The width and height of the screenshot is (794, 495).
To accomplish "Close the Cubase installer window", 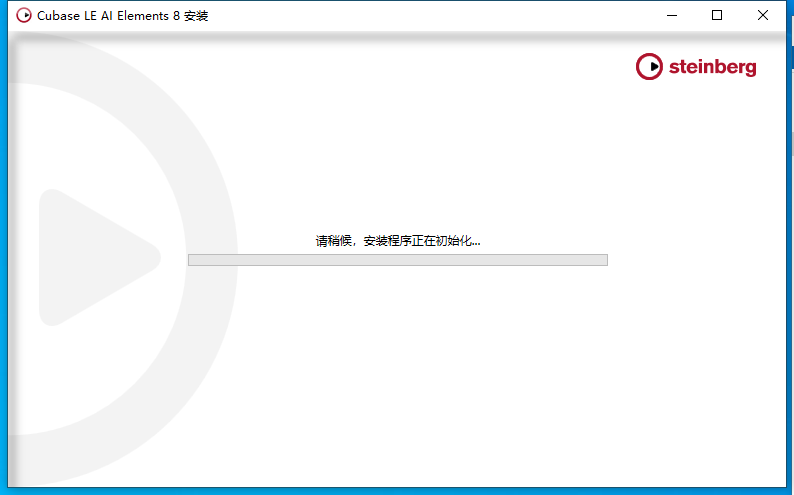I will pyautogui.click(x=763, y=16).
